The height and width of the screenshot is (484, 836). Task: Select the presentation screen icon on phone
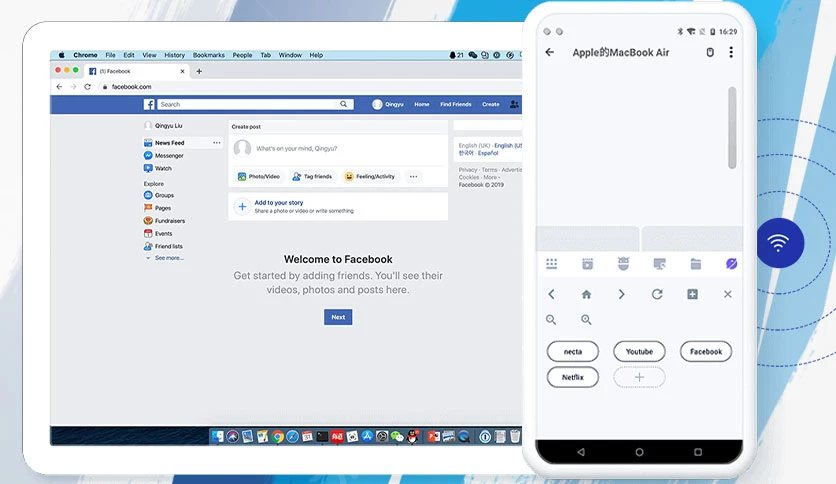660,264
